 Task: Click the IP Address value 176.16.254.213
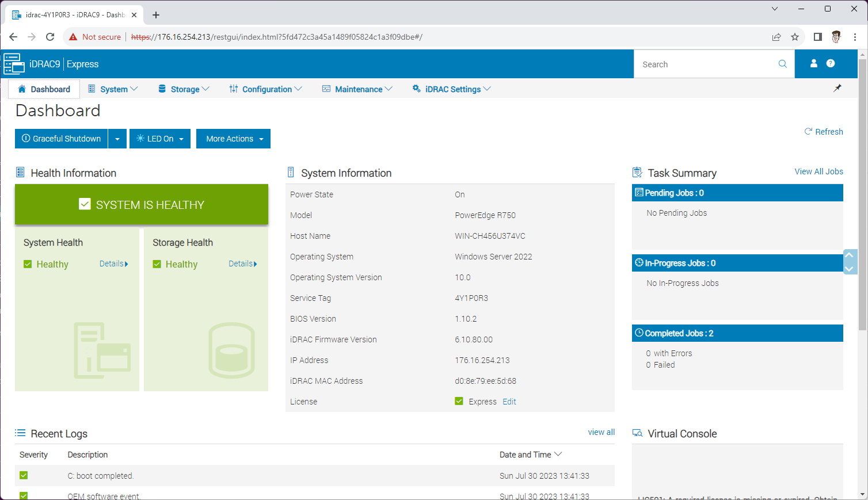(x=482, y=360)
